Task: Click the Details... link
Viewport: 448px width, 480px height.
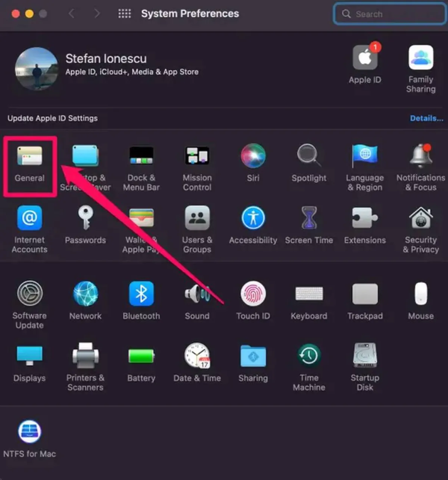Action: point(426,118)
